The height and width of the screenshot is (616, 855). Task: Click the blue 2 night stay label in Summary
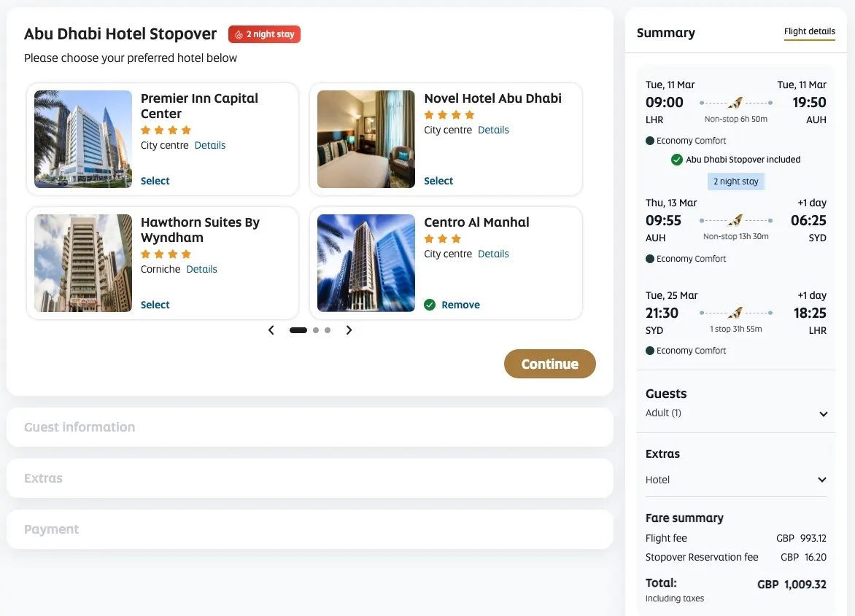735,182
